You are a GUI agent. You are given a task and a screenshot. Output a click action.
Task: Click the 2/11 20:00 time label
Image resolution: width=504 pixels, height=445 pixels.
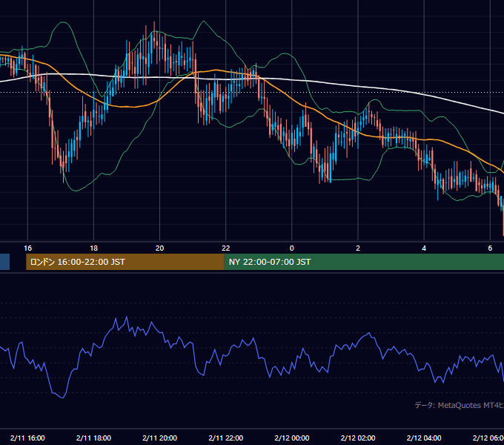point(160,438)
